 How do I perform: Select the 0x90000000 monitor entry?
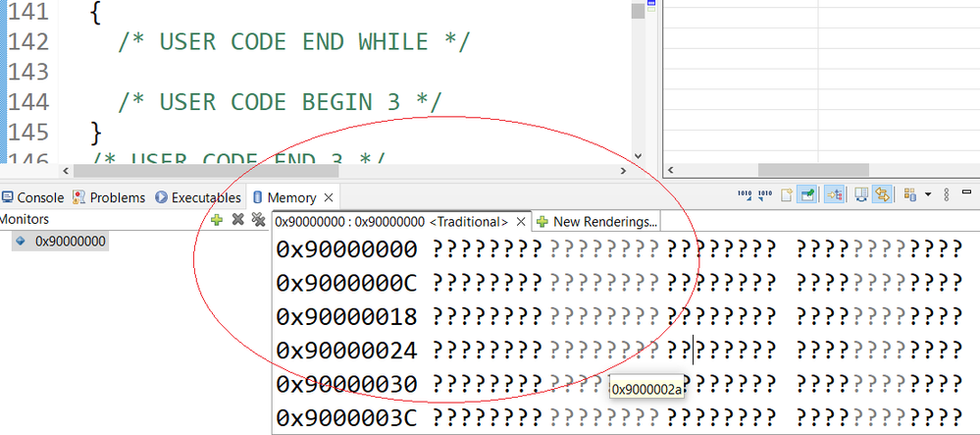point(61,241)
